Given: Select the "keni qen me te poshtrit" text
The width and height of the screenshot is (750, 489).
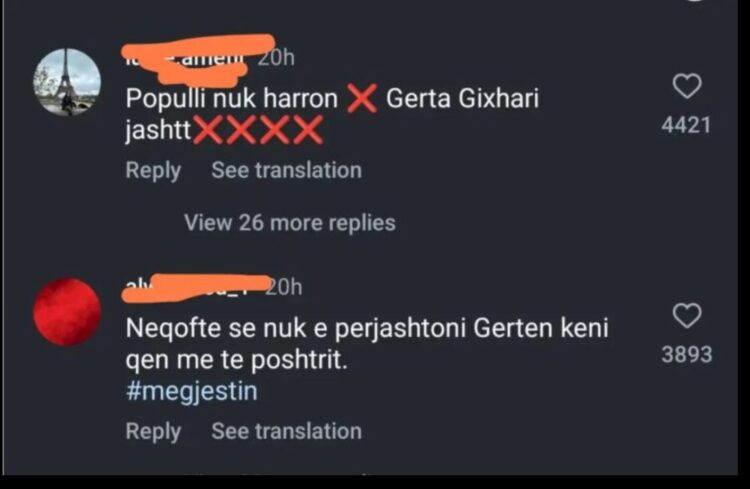Looking at the screenshot, I should coord(367,344).
